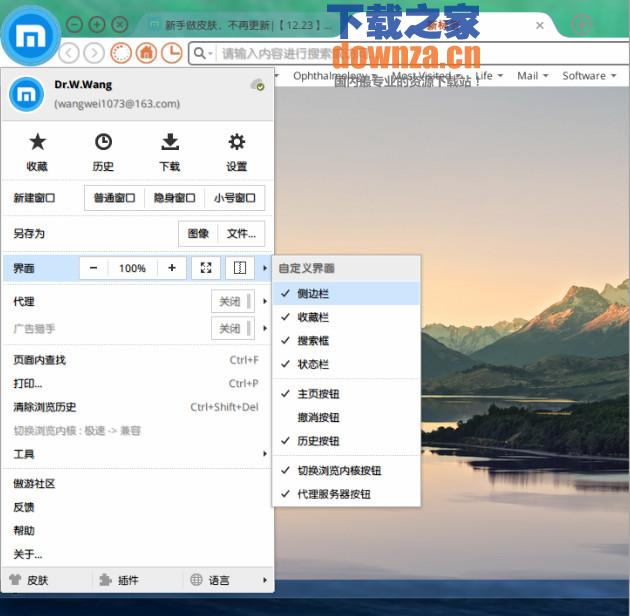Open the home page icon

click(x=146, y=53)
